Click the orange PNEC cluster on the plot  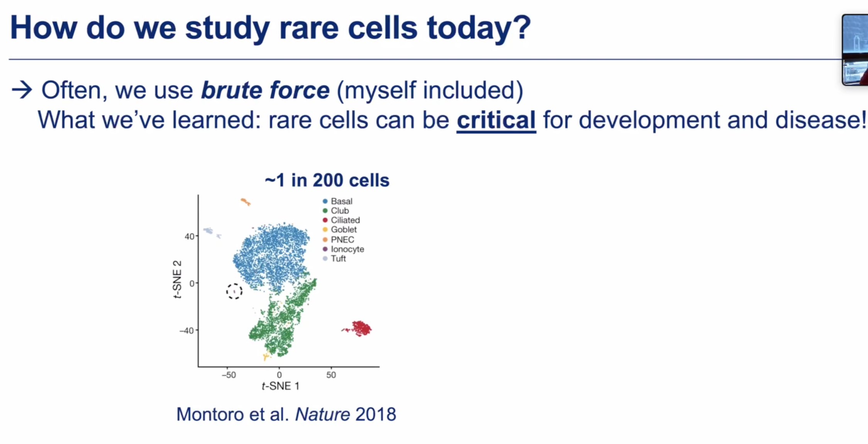pyautogui.click(x=246, y=202)
